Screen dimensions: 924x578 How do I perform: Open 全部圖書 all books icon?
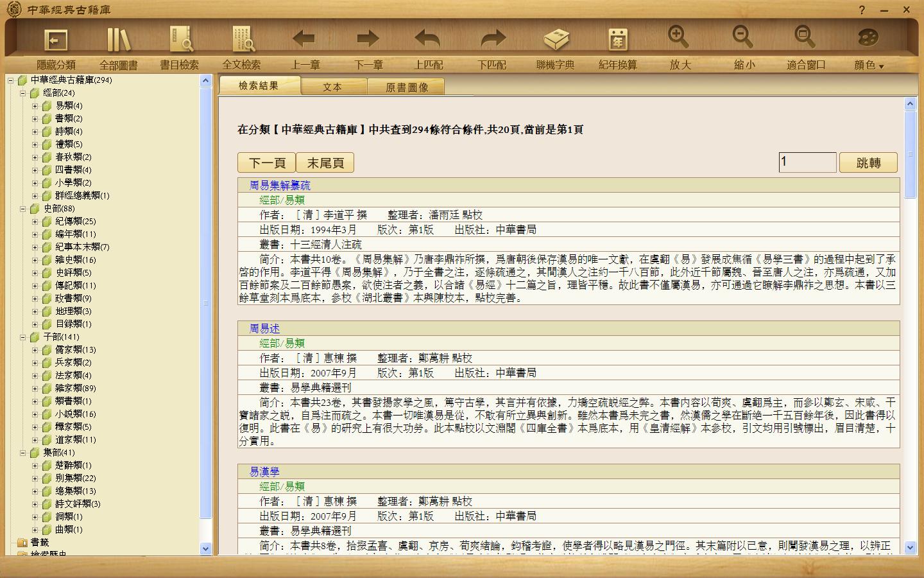(118, 40)
